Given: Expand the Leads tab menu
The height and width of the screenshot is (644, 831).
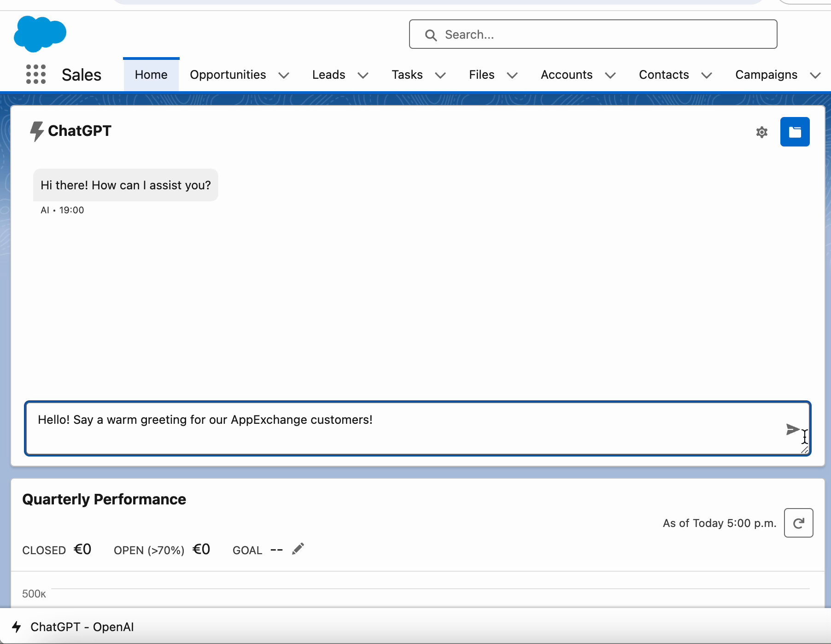Looking at the screenshot, I should pos(363,75).
